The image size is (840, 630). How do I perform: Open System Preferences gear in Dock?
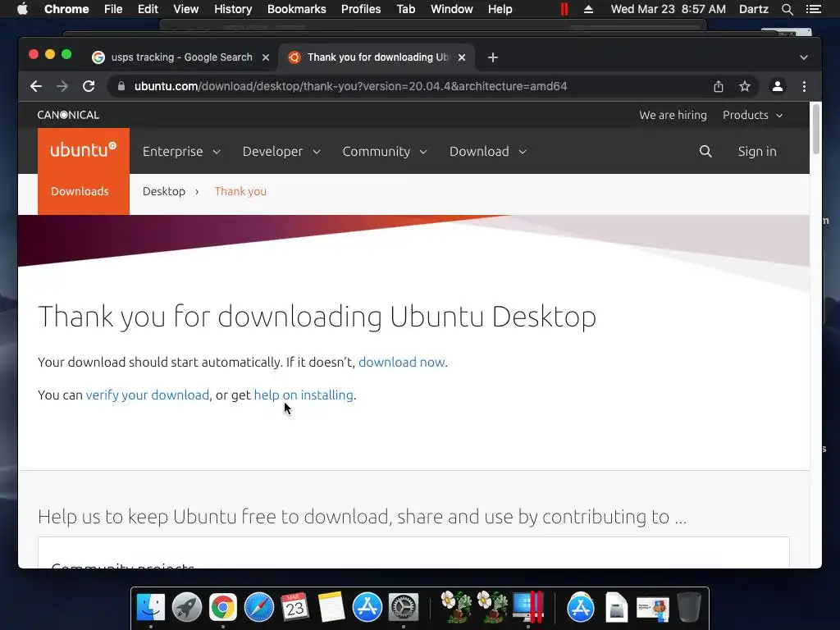403,607
